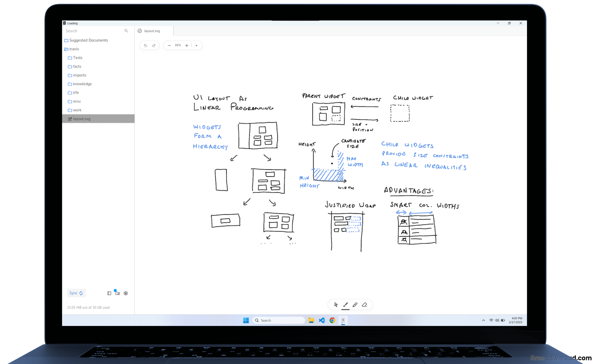
Task: Minimize the Loading window
Action: [x=498, y=23]
